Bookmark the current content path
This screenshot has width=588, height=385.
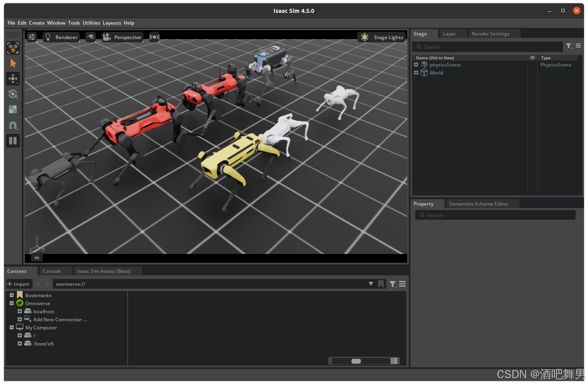point(381,284)
